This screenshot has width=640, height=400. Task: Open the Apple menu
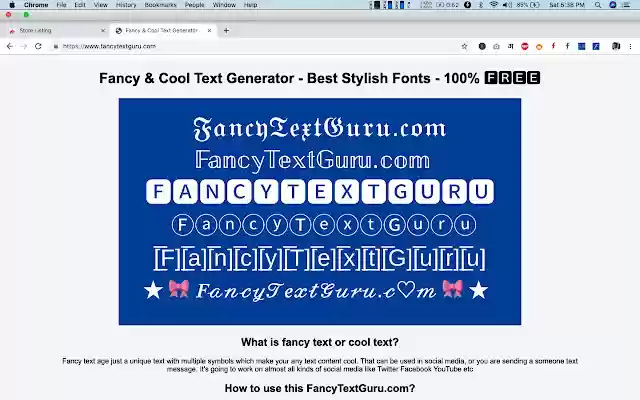pyautogui.click(x=12, y=5)
